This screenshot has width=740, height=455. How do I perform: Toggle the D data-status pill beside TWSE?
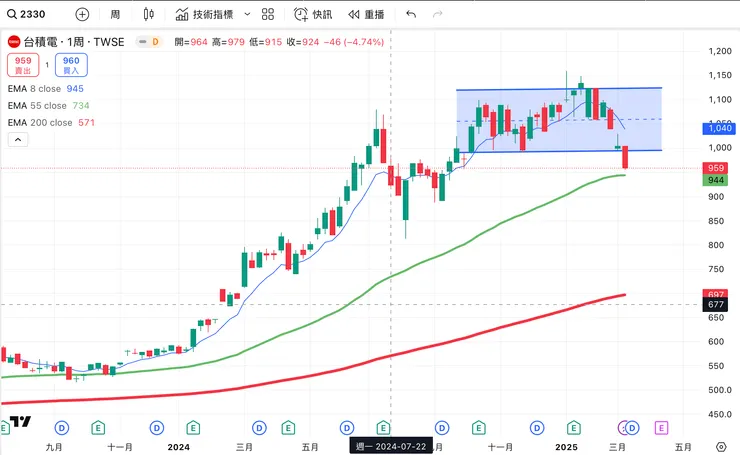coord(149,41)
